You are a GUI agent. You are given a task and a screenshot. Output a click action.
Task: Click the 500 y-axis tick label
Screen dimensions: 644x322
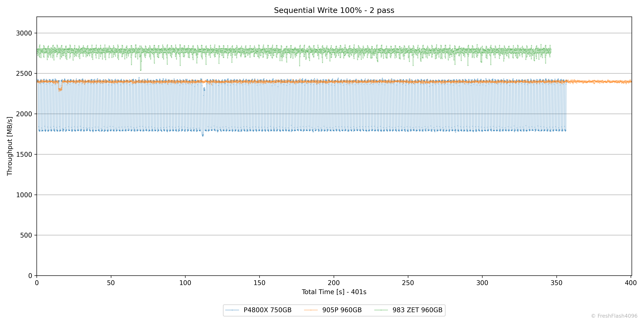[26, 236]
